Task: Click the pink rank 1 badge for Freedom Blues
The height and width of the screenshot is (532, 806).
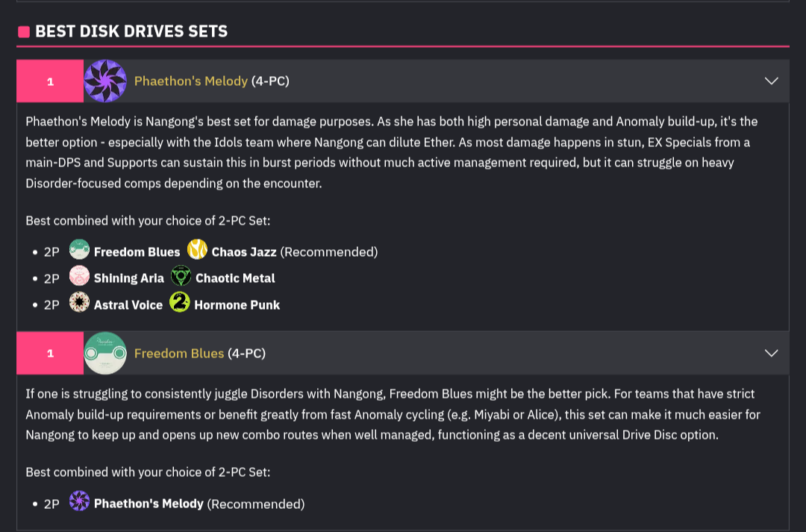Action: (x=50, y=353)
